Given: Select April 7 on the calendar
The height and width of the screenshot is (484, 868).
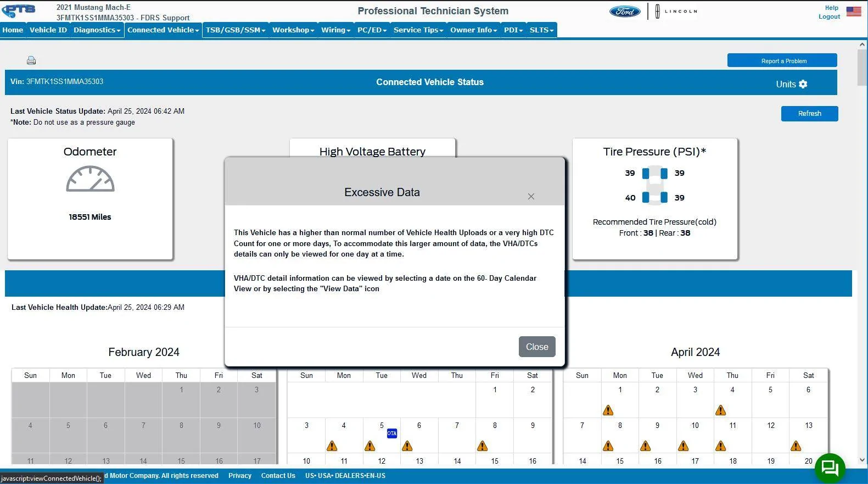Looking at the screenshot, I should [x=582, y=436].
